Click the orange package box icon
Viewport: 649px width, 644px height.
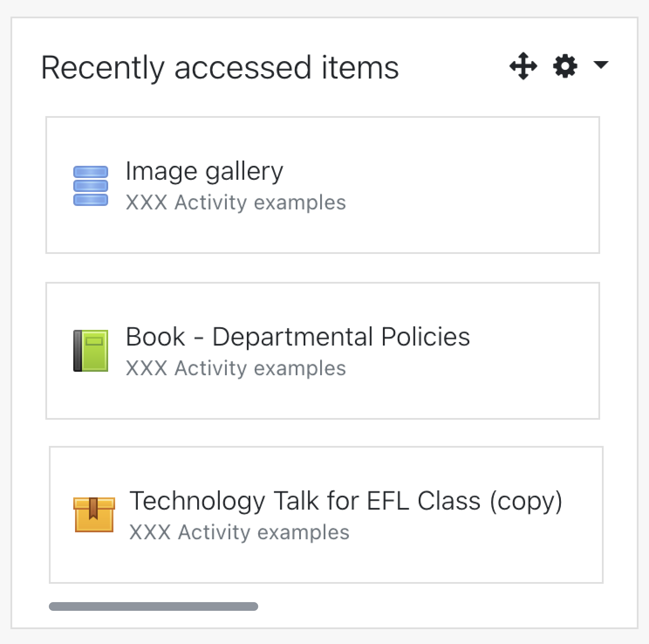94,514
